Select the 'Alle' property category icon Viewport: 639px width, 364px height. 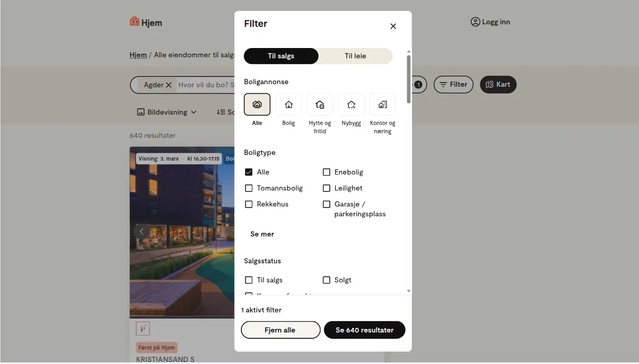pos(257,104)
